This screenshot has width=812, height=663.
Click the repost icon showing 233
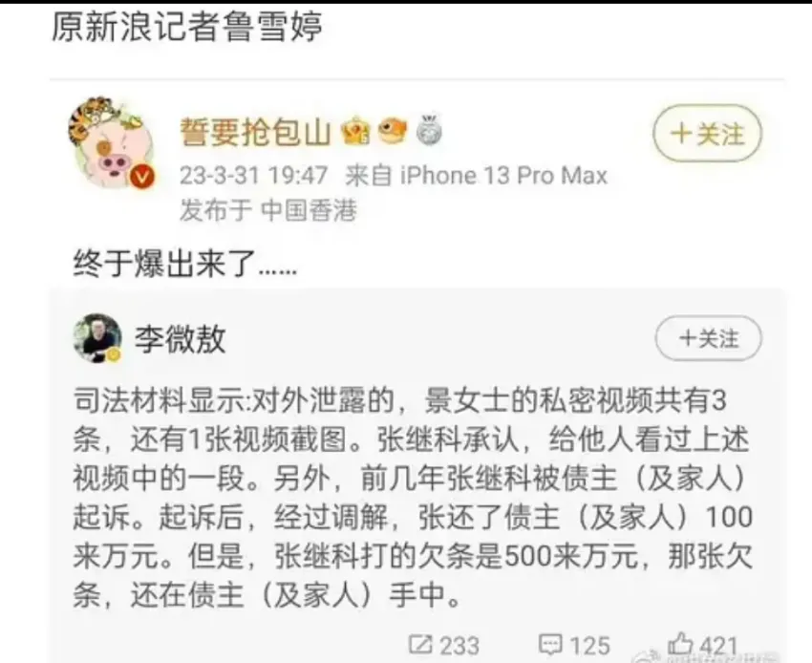(419, 644)
